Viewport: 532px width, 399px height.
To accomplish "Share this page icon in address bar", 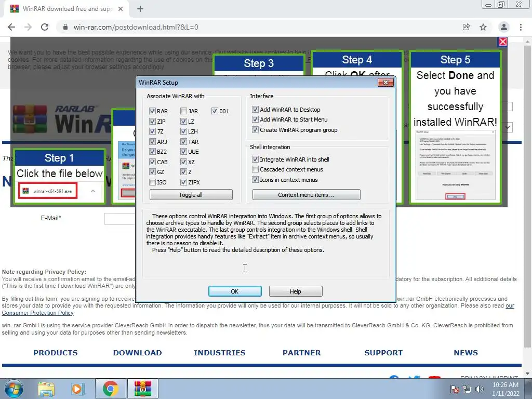I will [x=466, y=27].
